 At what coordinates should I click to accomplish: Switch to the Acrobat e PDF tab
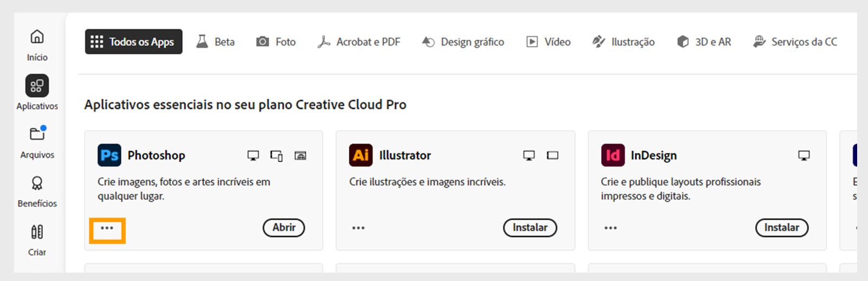point(359,42)
